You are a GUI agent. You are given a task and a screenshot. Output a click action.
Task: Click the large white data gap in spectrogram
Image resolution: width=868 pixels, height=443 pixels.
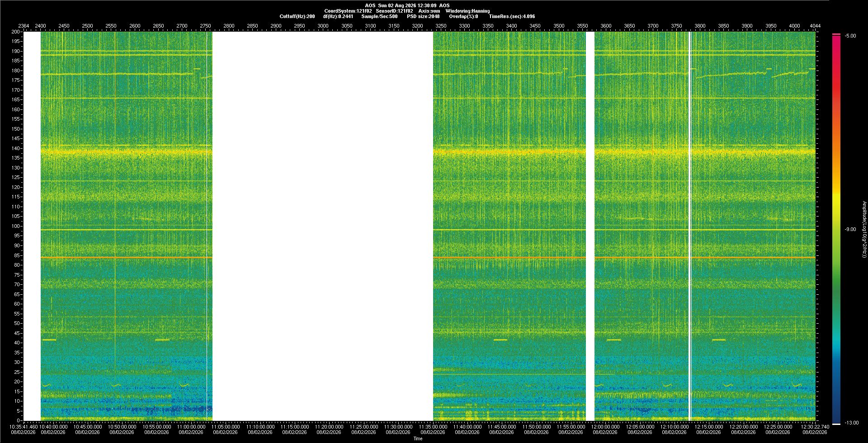pos(323,226)
